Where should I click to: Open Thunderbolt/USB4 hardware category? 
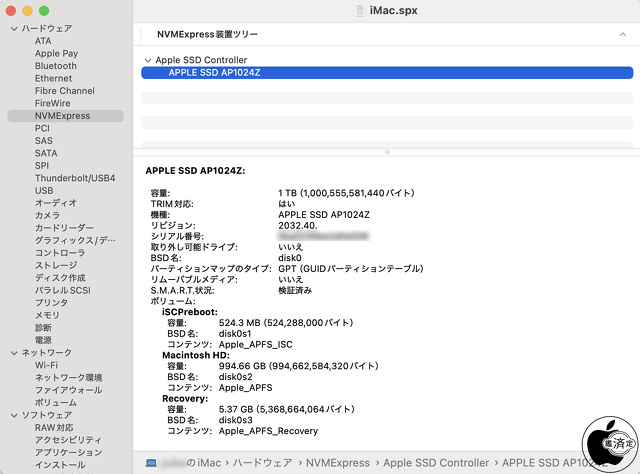point(75,178)
